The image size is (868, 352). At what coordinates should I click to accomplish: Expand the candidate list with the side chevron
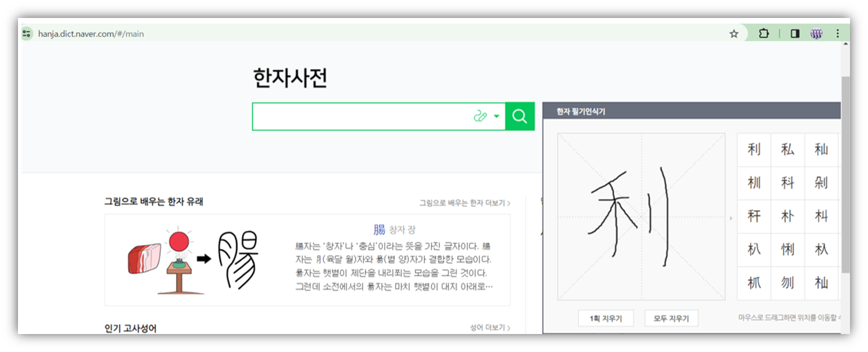click(731, 217)
